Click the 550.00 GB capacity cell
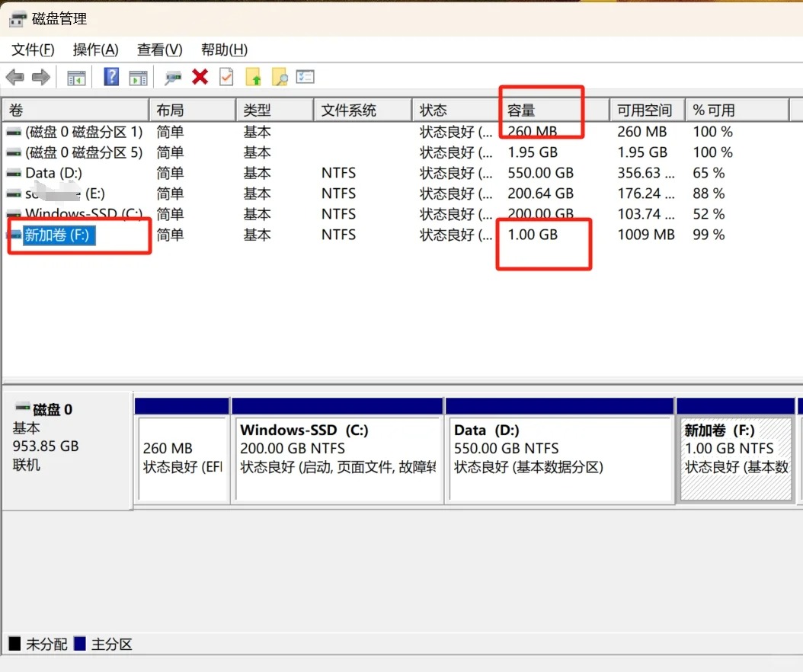This screenshot has height=672, width=803. tap(541, 173)
